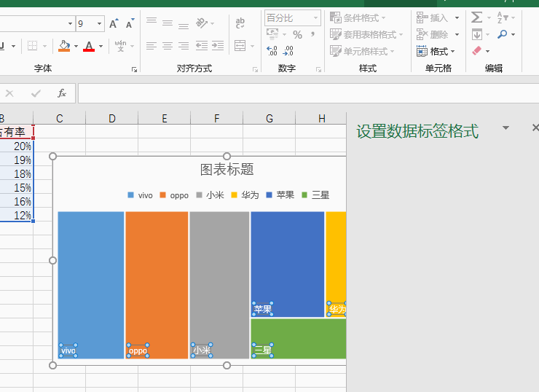Increase font size with the large A icon
The height and width of the screenshot is (392, 539).
tap(114, 24)
